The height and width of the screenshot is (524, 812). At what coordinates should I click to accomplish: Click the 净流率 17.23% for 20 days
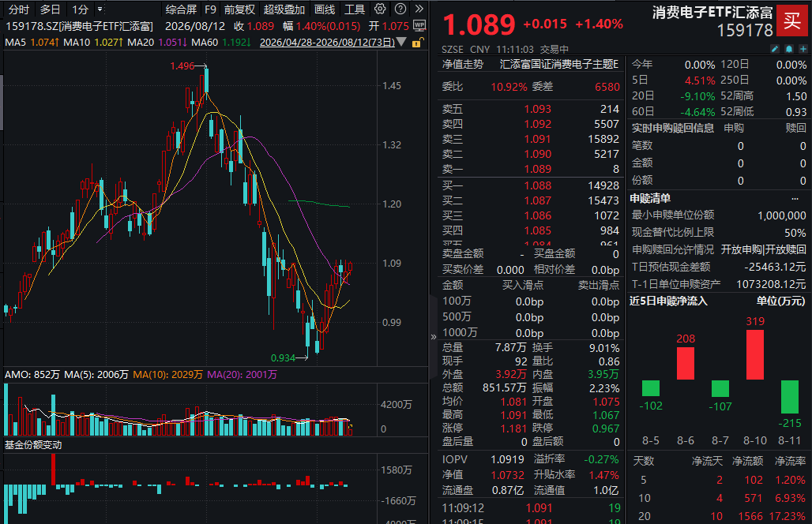[x=788, y=516]
